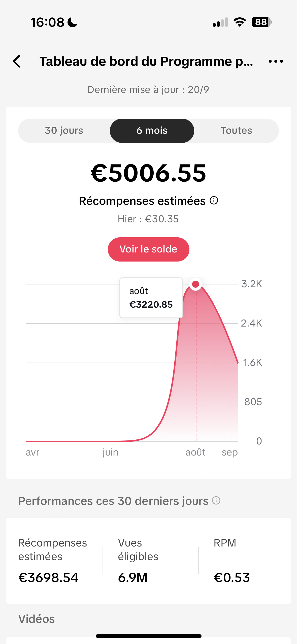The image size is (297, 644).
Task: Switch to the 30 jours tab
Action: [x=64, y=131]
